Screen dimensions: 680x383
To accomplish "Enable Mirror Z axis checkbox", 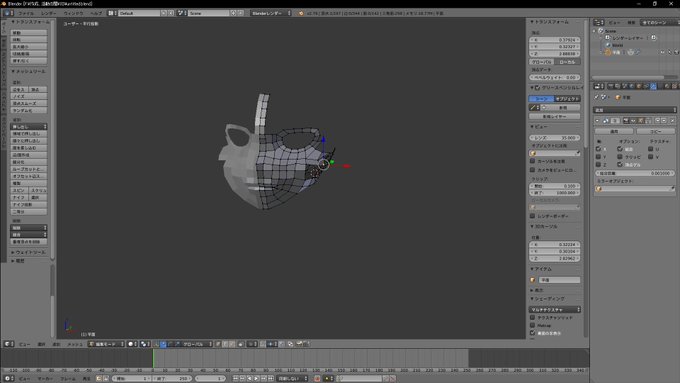I will [x=598, y=164].
